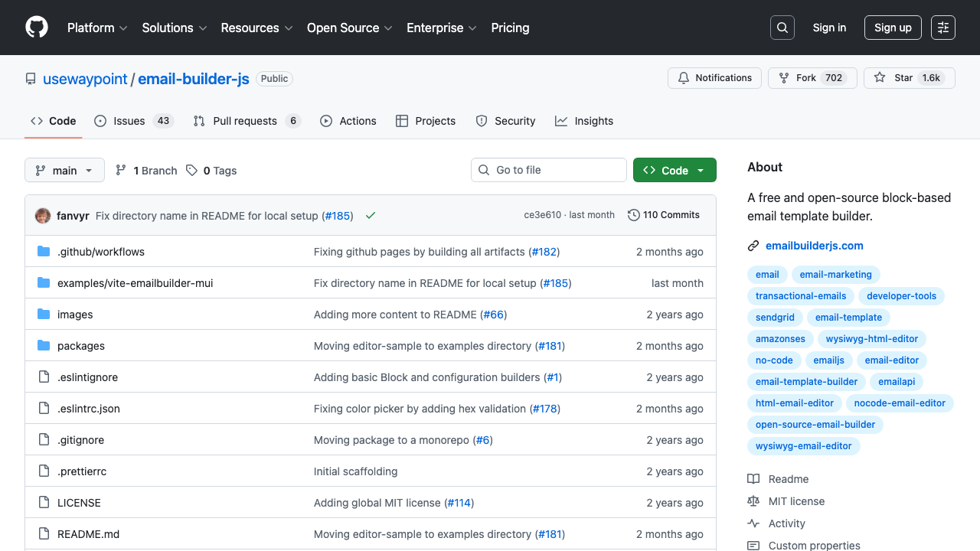Click the packages folder icon
The width and height of the screenshot is (980, 551).
click(x=44, y=345)
